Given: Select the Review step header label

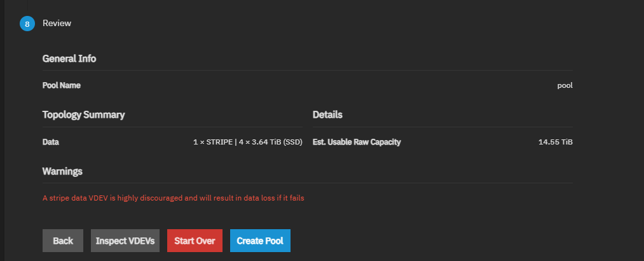Looking at the screenshot, I should click(57, 24).
